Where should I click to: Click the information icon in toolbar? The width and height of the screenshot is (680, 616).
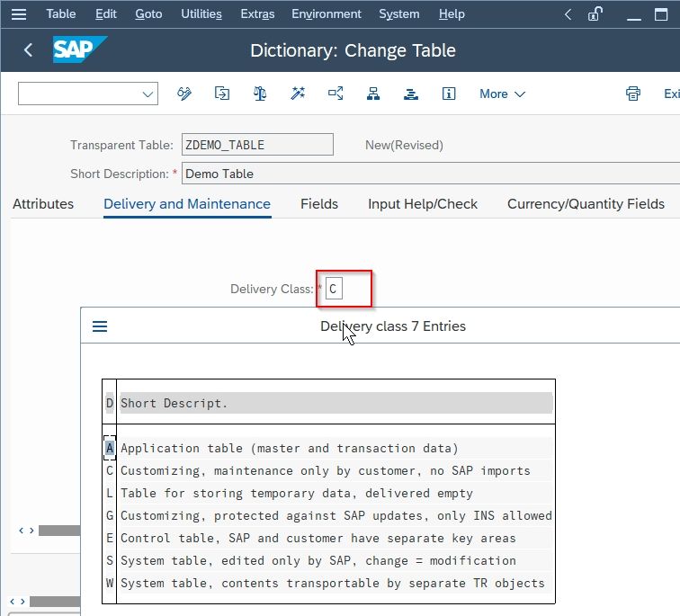(x=449, y=94)
